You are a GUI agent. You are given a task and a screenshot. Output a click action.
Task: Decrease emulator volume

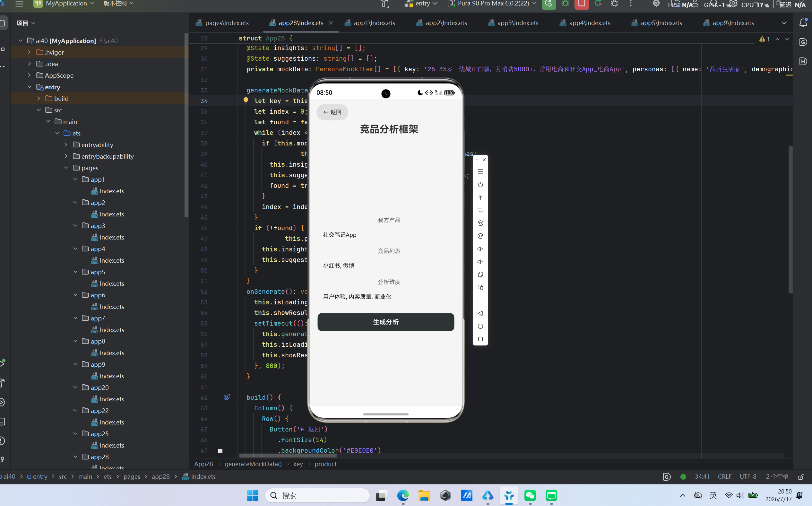480,262
